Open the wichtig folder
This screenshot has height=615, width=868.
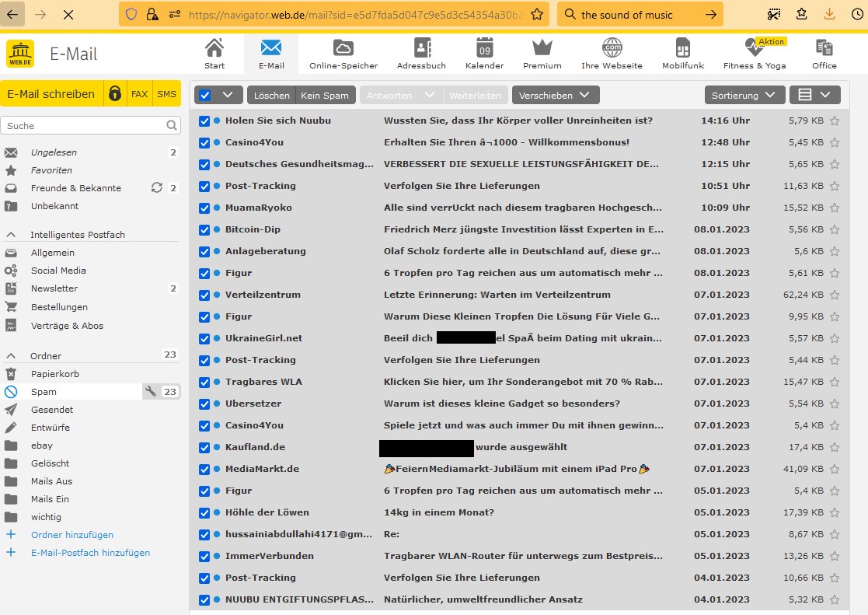pos(46,517)
